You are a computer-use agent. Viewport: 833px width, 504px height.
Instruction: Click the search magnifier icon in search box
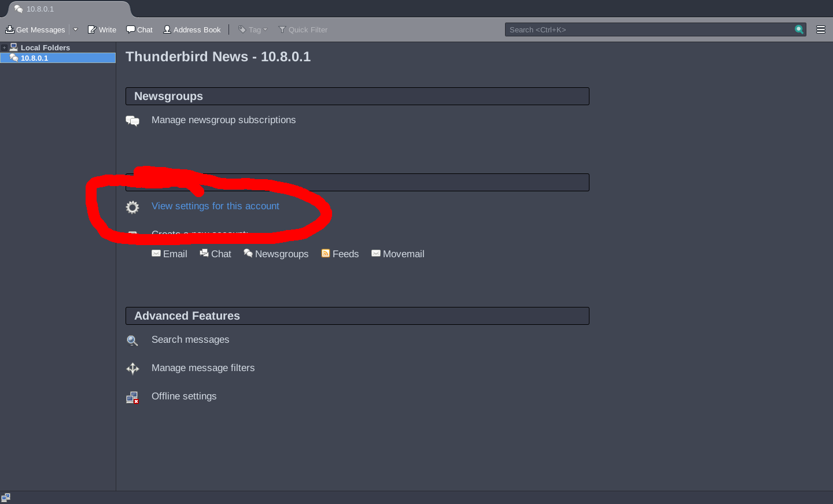(799, 29)
